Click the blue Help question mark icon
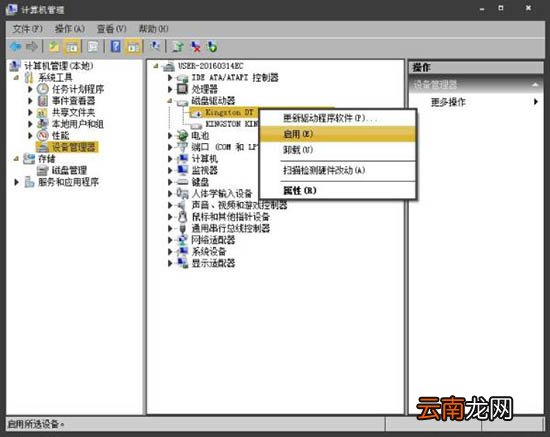This screenshot has height=437, width=550. [116, 46]
